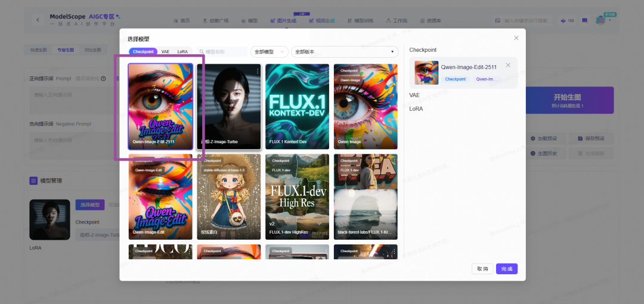
Task: Open 视频生成 in the top navigation
Action: [321, 20]
